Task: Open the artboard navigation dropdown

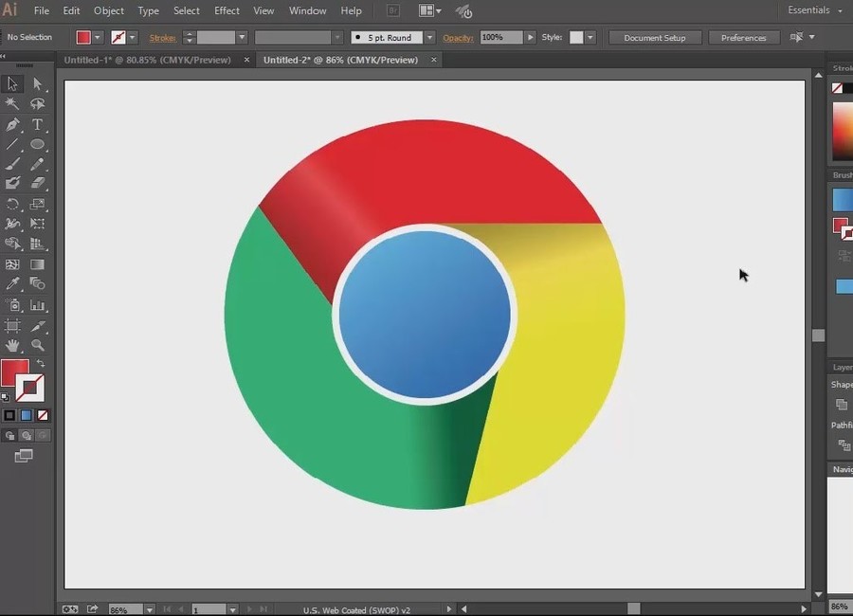Action: click(x=232, y=610)
